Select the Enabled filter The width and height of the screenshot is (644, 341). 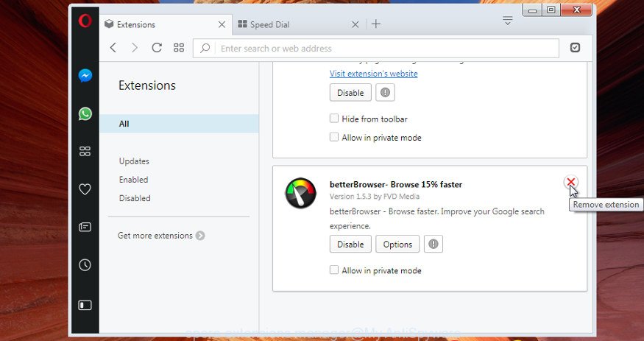click(133, 180)
